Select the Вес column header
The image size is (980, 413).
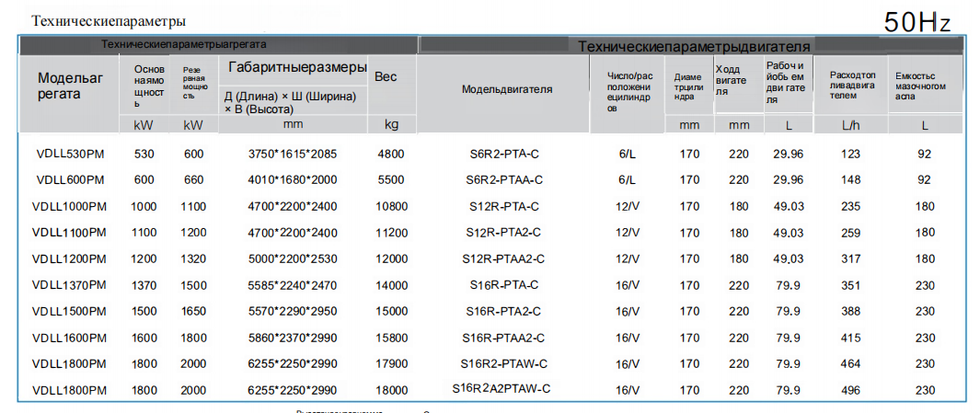(386, 77)
